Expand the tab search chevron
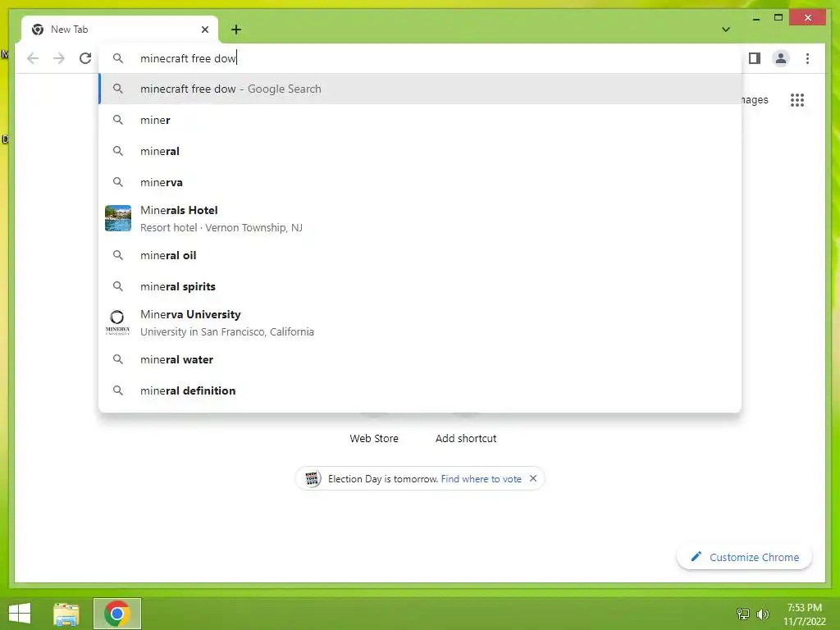 point(725,30)
